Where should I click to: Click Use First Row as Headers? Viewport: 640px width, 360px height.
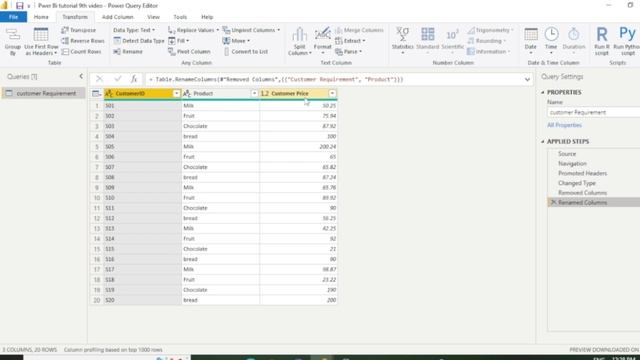(x=41, y=41)
